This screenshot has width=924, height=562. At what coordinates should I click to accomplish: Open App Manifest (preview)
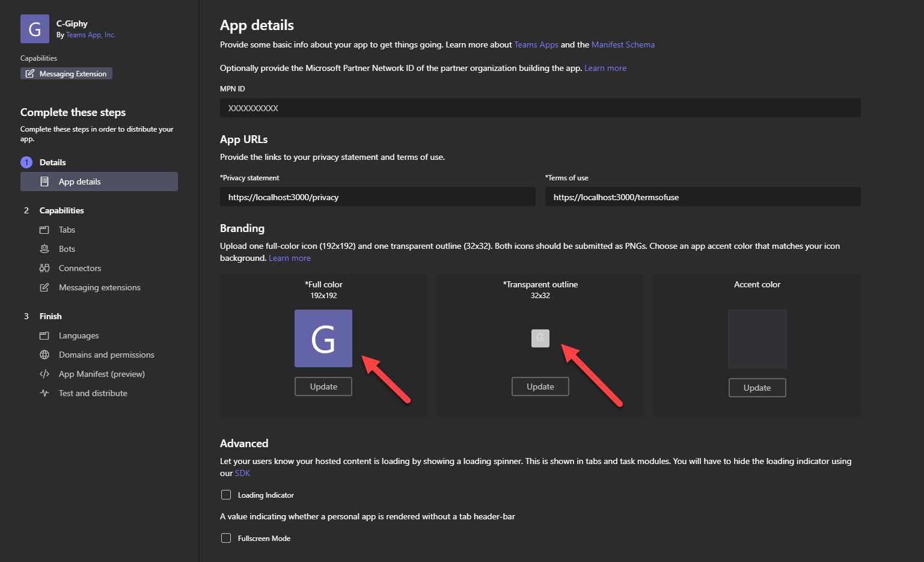pos(102,374)
